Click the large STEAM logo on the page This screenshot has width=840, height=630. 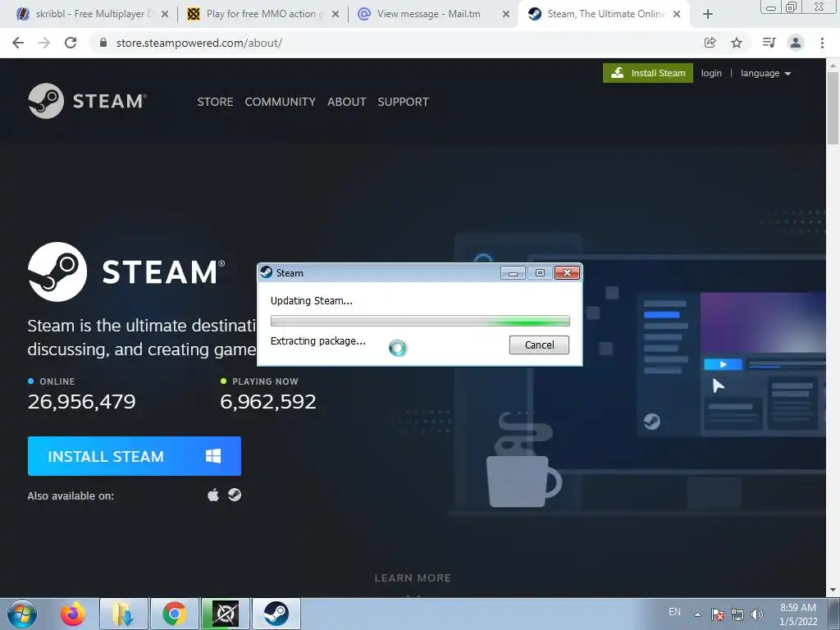point(126,272)
